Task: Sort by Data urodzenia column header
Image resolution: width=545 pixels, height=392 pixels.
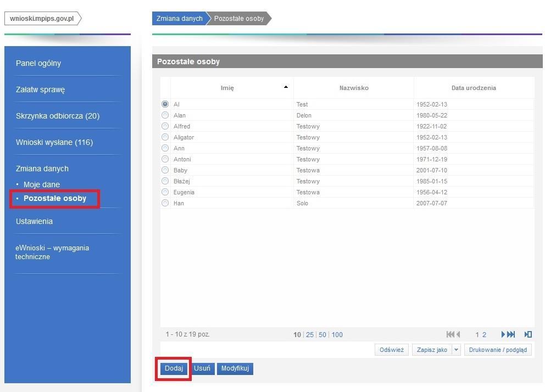Action: [x=474, y=88]
